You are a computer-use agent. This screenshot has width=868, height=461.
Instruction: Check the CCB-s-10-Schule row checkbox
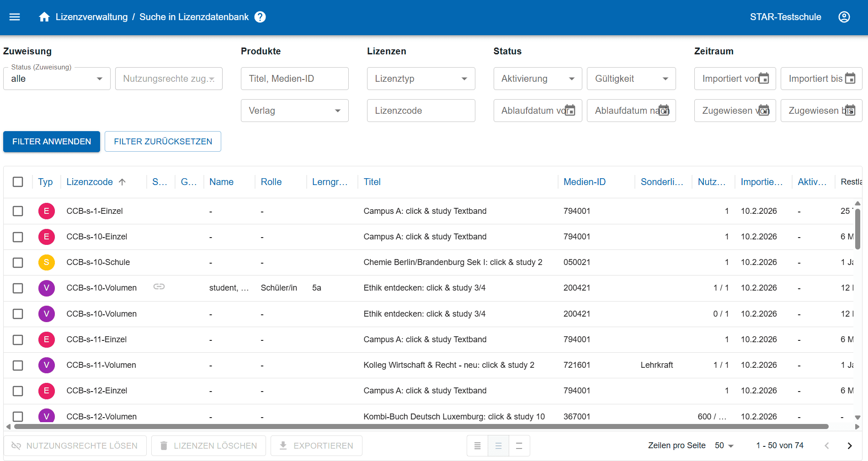coord(18,263)
